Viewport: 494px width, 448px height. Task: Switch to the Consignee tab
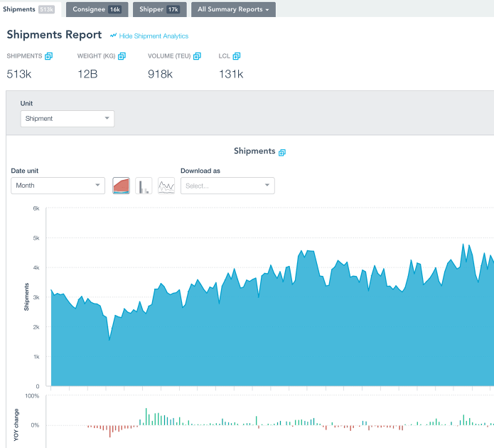pos(97,9)
